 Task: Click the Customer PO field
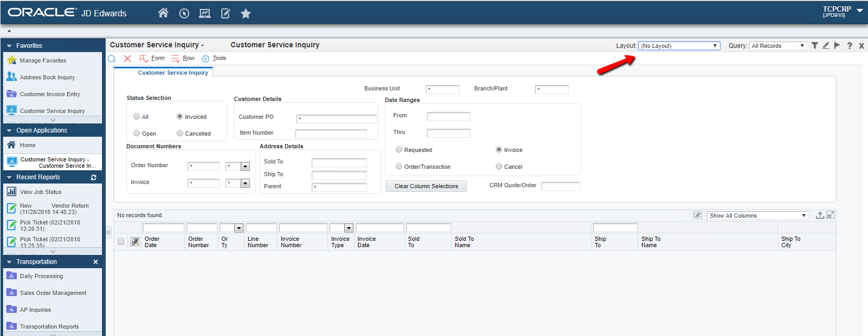337,119
